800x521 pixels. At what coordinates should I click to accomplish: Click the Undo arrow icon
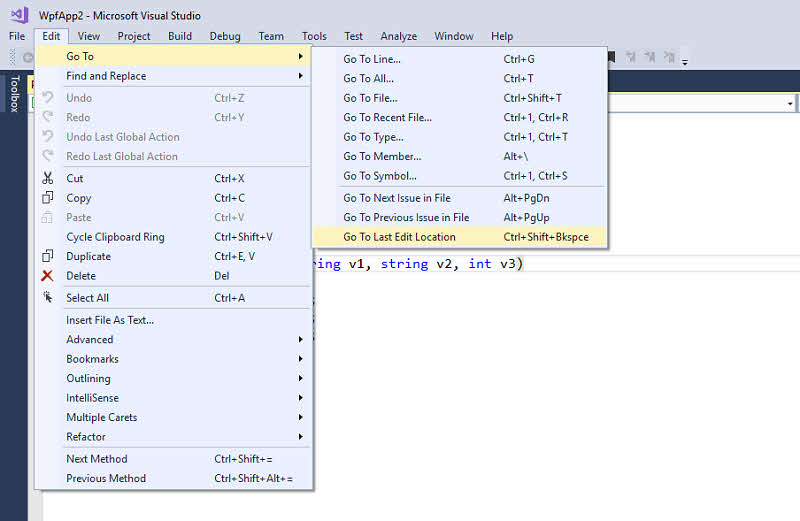point(47,97)
